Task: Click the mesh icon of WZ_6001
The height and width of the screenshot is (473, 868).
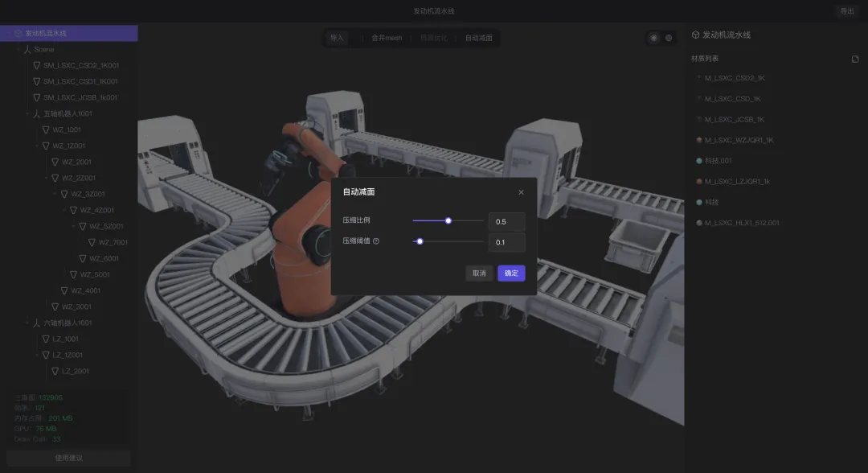Action: click(83, 258)
